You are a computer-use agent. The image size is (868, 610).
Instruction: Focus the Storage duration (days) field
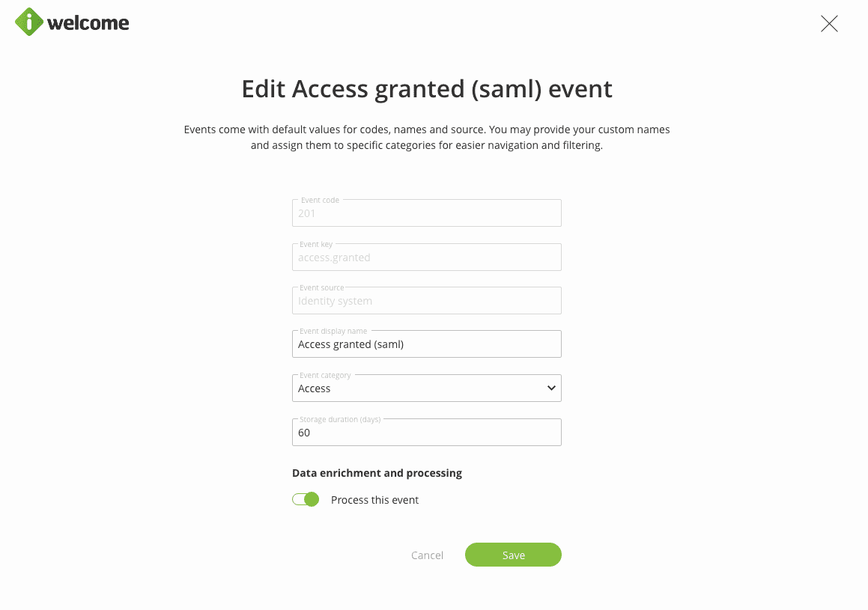pos(426,433)
